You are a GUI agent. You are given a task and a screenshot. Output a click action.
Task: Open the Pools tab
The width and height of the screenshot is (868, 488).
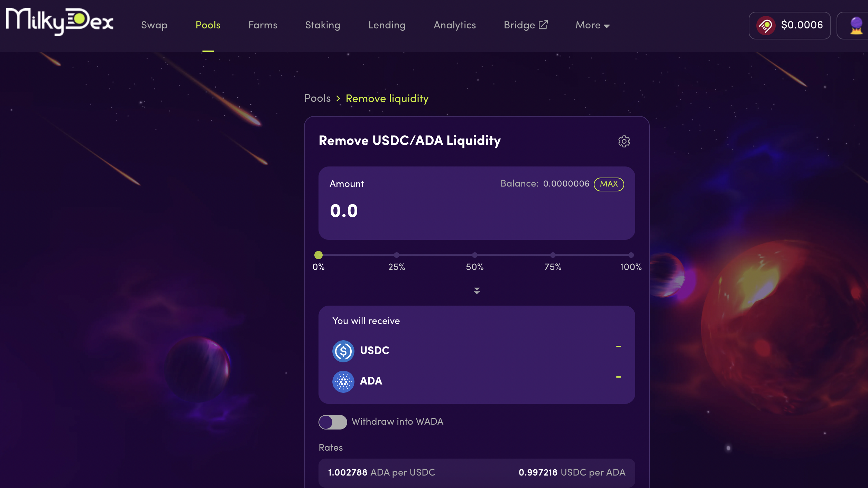click(208, 25)
